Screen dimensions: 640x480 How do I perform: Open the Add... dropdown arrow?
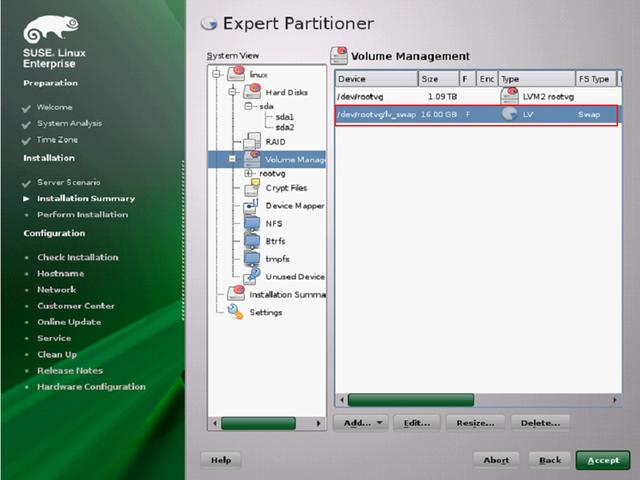pyautogui.click(x=380, y=422)
